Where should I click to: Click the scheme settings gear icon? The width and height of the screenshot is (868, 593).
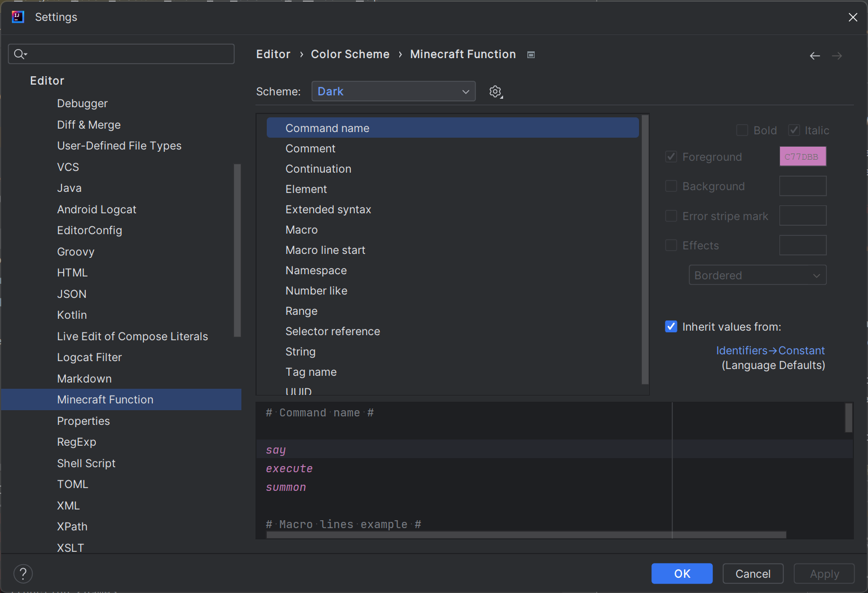495,91
